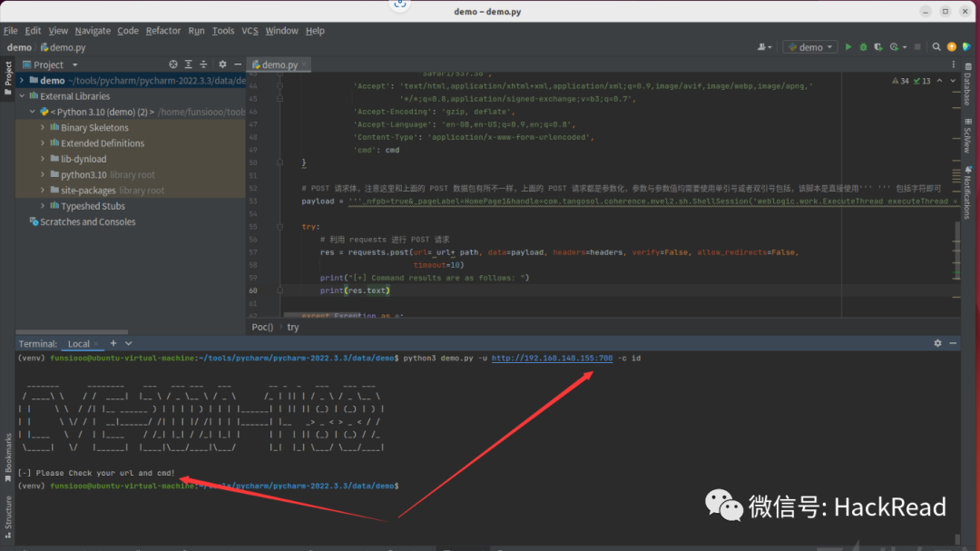Toggle code folding marker at try line 55
Image resolution: width=980 pixels, height=551 pixels.
[279, 226]
